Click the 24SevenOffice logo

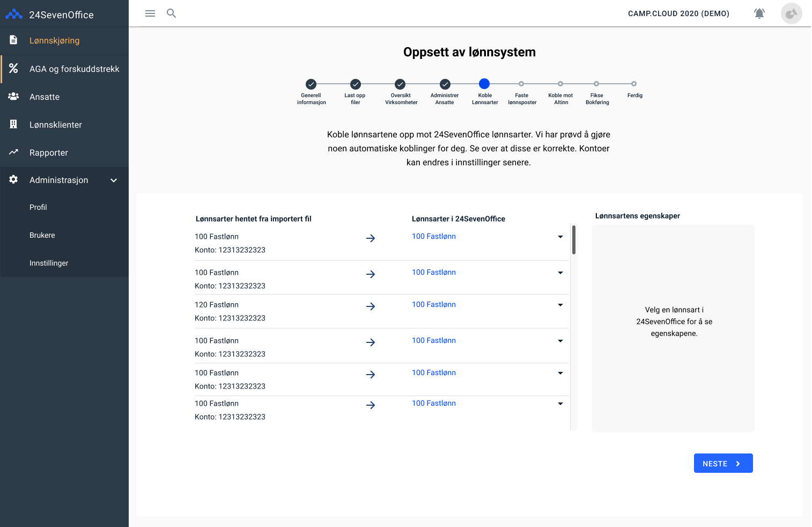(14, 14)
